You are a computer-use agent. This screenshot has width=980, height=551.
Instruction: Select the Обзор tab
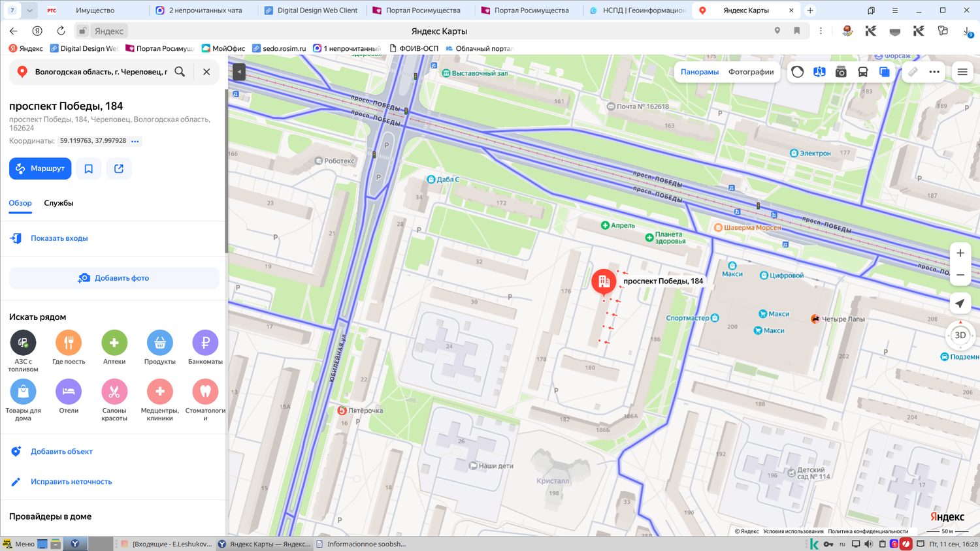pos(20,203)
